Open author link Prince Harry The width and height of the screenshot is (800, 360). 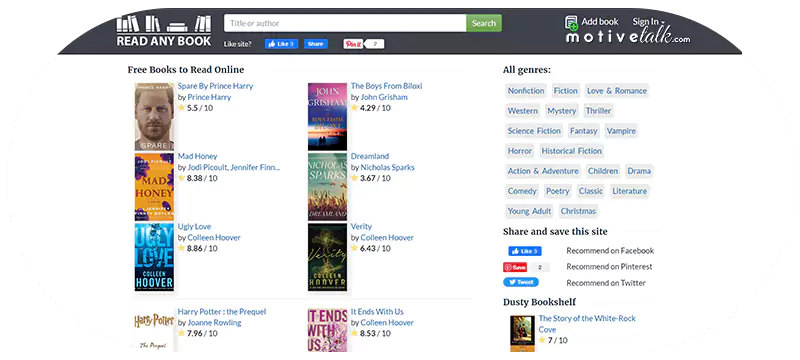point(209,97)
